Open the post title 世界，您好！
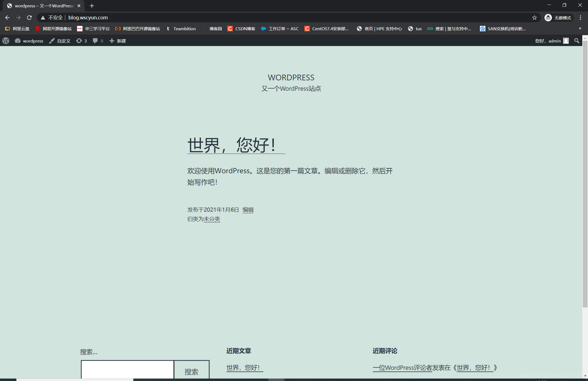 (236, 145)
